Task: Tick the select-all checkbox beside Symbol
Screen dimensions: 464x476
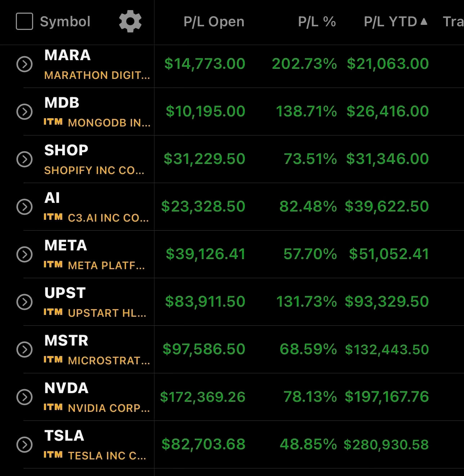Action: click(24, 21)
